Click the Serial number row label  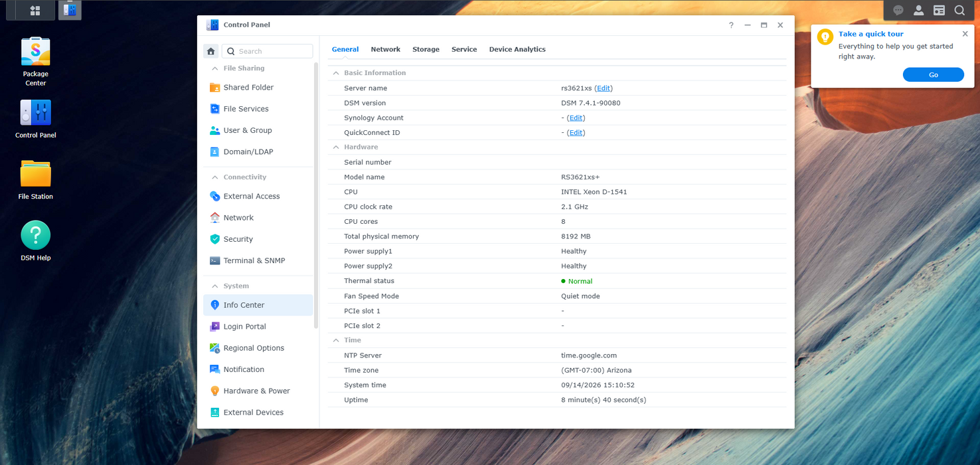pyautogui.click(x=367, y=162)
